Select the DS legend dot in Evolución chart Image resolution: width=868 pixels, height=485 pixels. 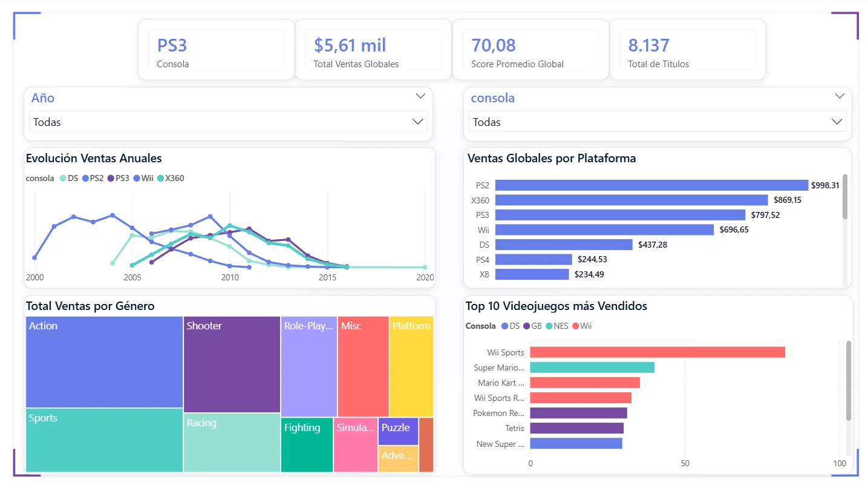[x=63, y=179]
